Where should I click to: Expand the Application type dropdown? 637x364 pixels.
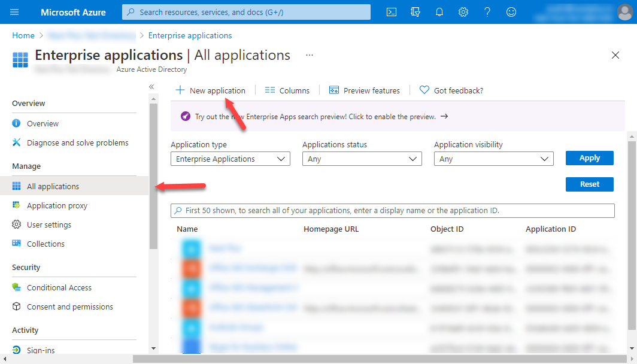pyautogui.click(x=230, y=159)
